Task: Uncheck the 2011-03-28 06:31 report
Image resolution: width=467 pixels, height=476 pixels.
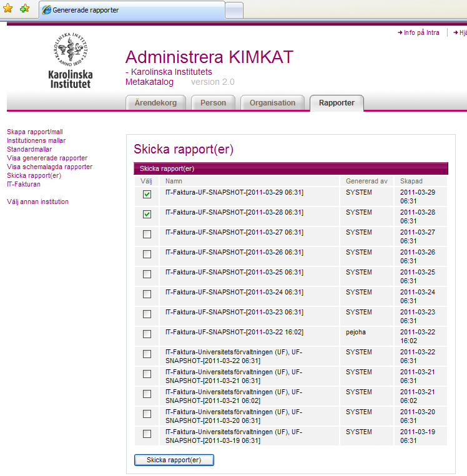Action: click(x=147, y=215)
